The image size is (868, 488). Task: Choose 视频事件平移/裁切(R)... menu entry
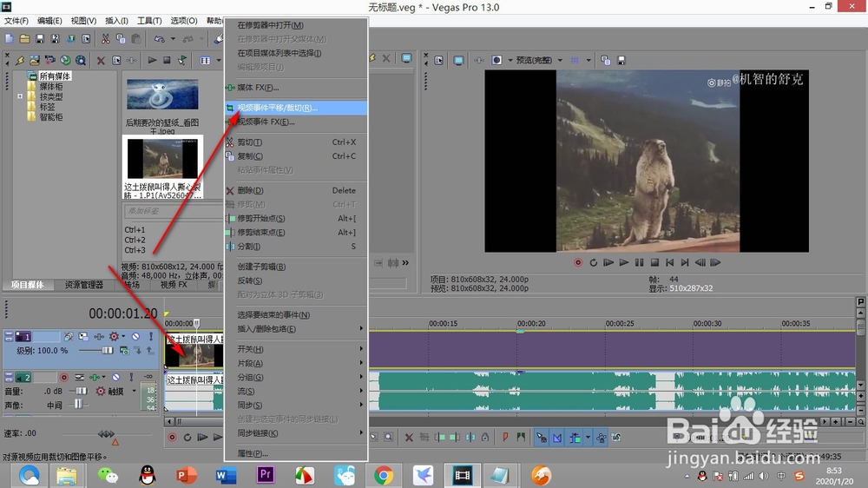point(296,108)
